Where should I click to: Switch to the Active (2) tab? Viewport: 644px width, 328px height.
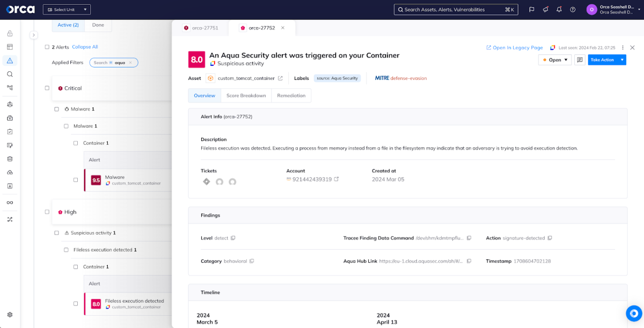(x=68, y=25)
